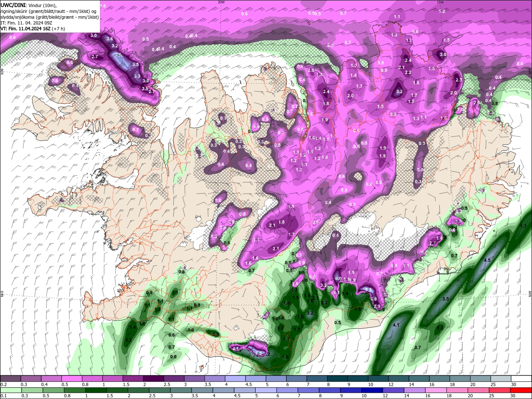Select palest green rain swatch between 0.1 and 0.3
532x399 pixels.
click(x=10, y=390)
